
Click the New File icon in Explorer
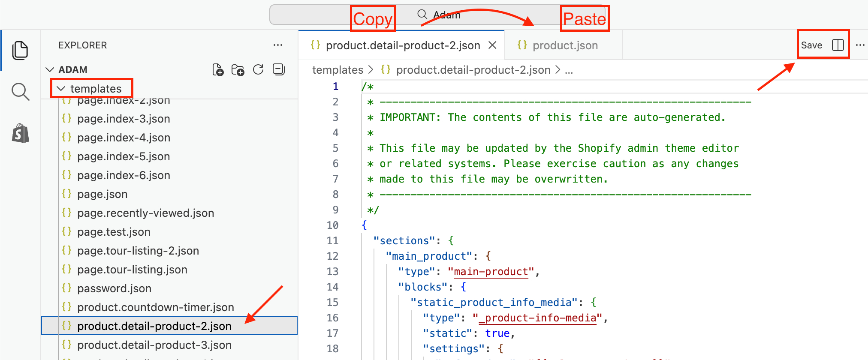218,69
